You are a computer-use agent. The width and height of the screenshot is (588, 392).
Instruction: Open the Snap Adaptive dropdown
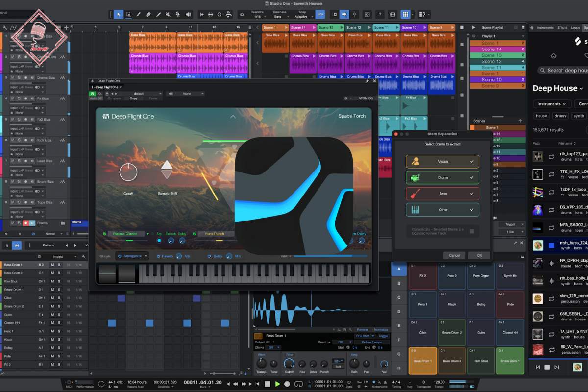click(301, 17)
